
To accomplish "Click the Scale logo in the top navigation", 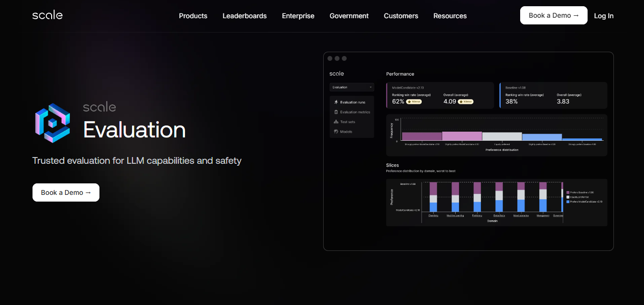I will tap(47, 15).
